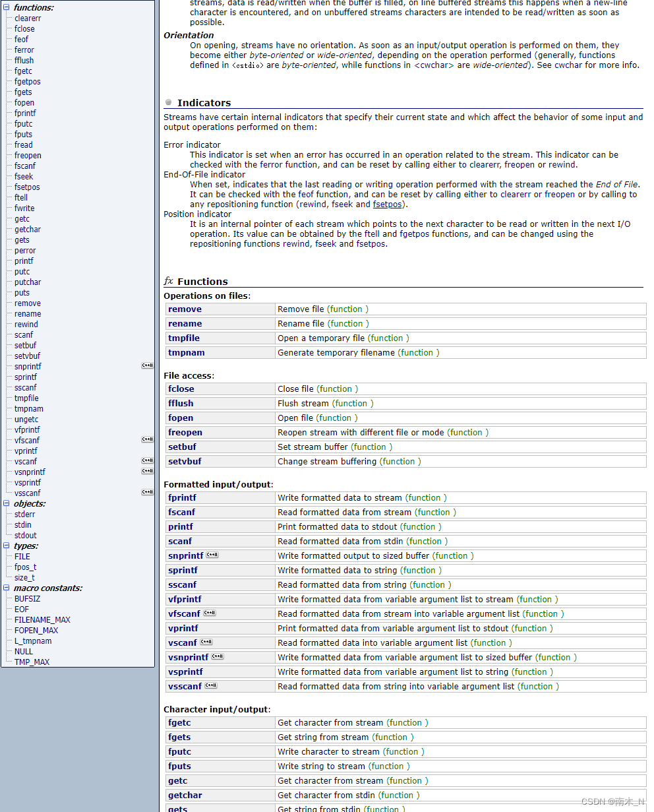Click the C++11 badge beside vsnprintf in sidebar
The width and height of the screenshot is (654, 812).
[148, 471]
